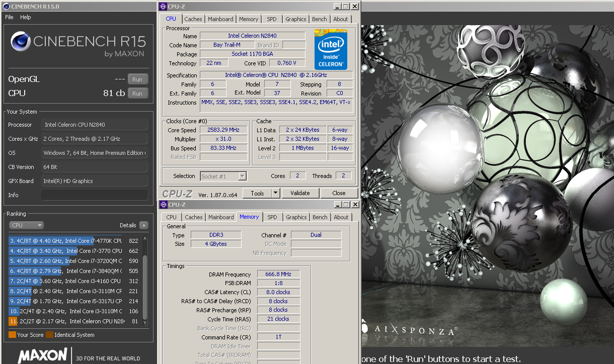The image size is (614, 364).
Task: Click the MAXON logo at bottom
Action: 42,355
